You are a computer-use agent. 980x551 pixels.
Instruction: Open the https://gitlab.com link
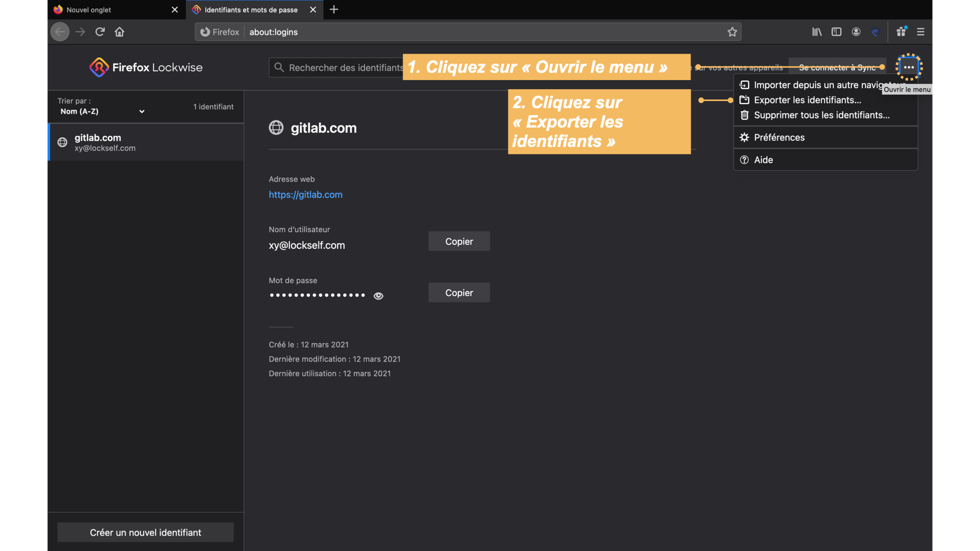(x=306, y=194)
